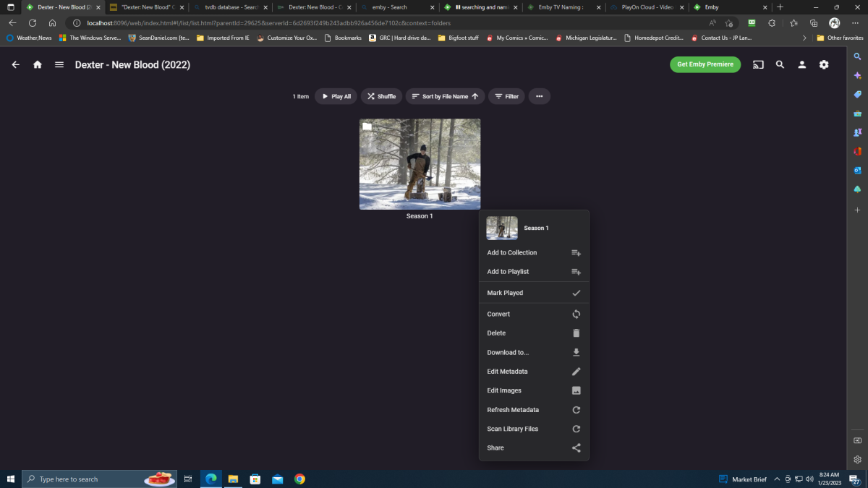This screenshot has height=488, width=868.
Task: Open Emby search magnifier icon
Action: [780, 64]
